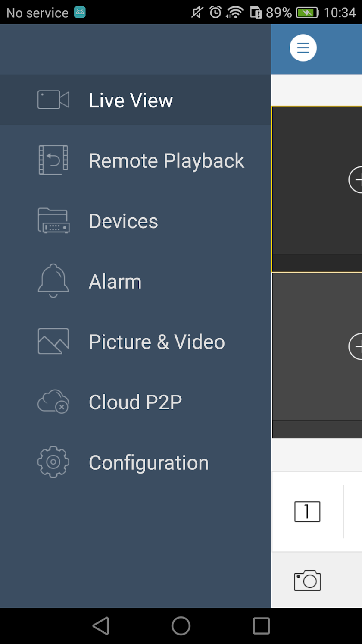Click the Alarm bell icon
This screenshot has width=362, height=644.
coord(53,281)
